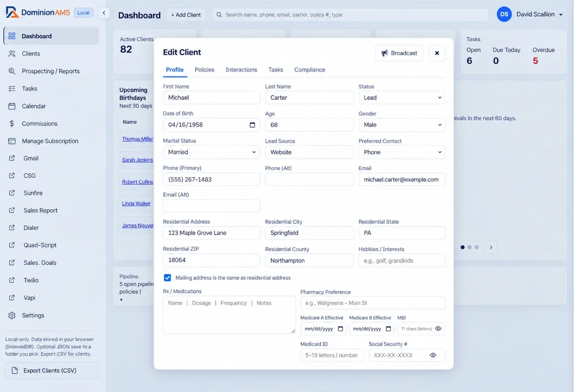This screenshot has height=392, width=574.
Task: Open Linda Walker's birthday link
Action: pos(136,204)
